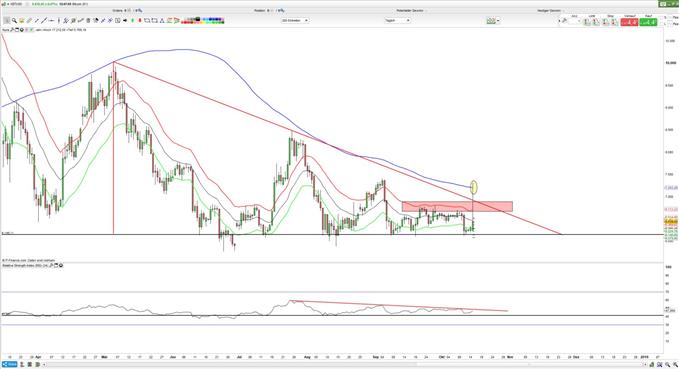This screenshot has width=679, height=369.
Task: Open the order quantity dropdown field
Action: [573, 21]
